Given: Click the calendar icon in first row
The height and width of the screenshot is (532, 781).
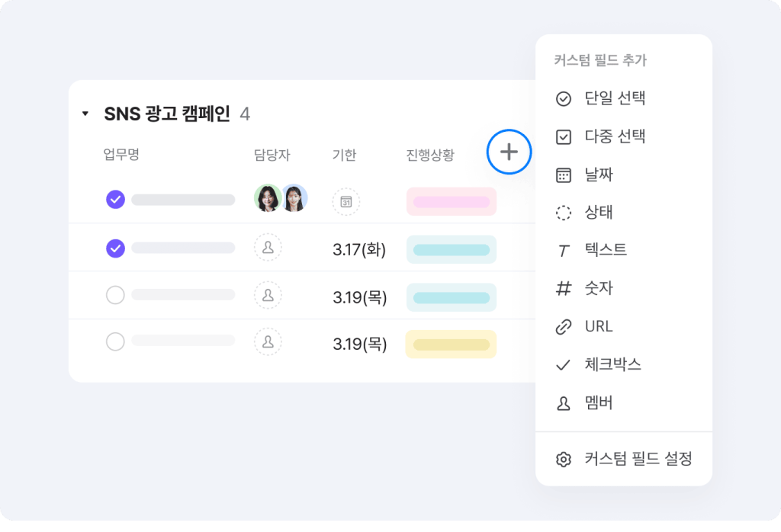Looking at the screenshot, I should [346, 202].
